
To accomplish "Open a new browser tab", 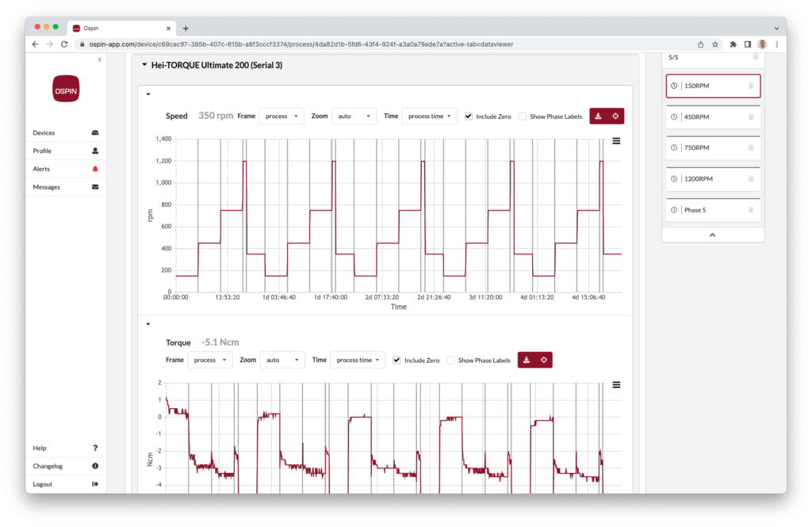I will click(186, 29).
